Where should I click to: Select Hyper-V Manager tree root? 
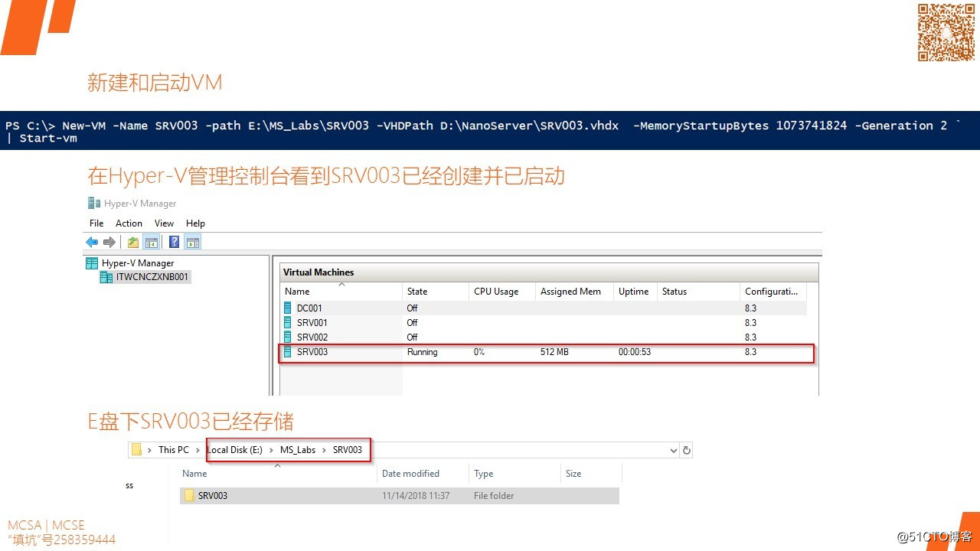point(138,263)
